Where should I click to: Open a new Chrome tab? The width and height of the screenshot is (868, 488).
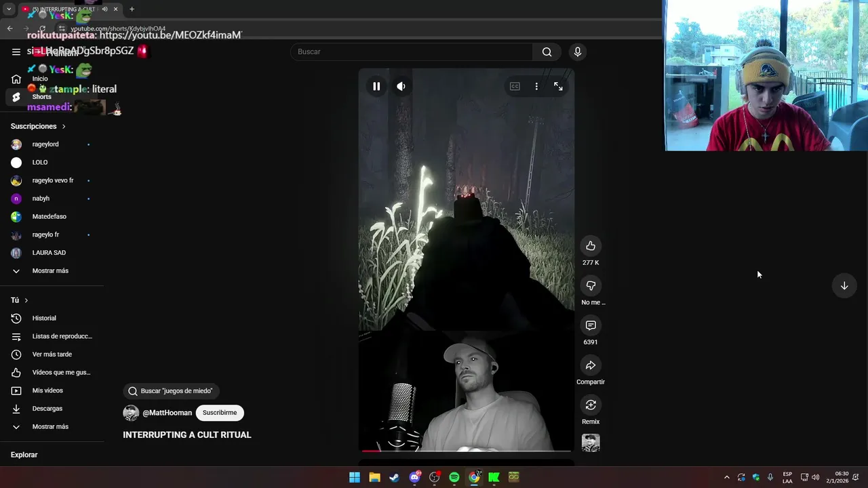[x=132, y=9]
